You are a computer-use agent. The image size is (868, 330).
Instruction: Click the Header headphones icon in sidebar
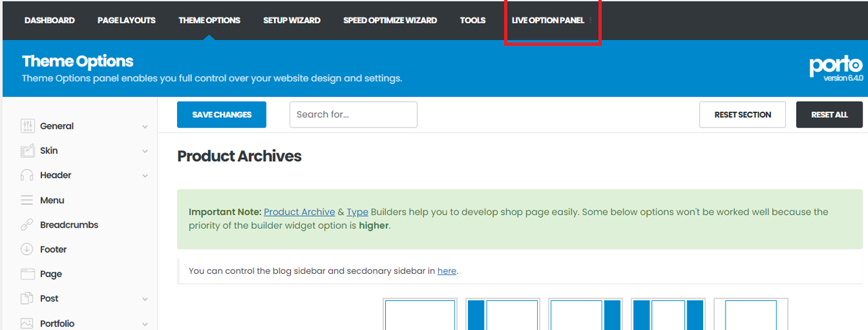click(27, 175)
